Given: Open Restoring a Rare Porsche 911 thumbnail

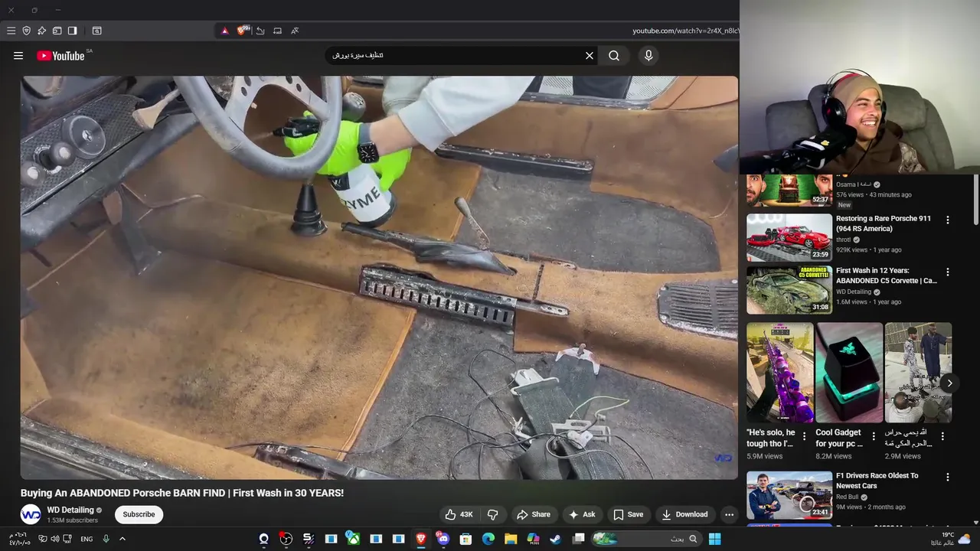Looking at the screenshot, I should 789,237.
